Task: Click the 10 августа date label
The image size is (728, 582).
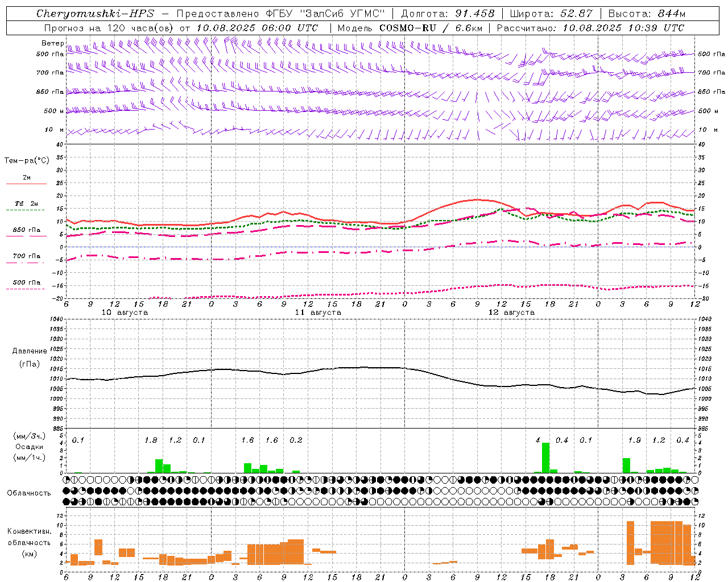Action: 125,313
